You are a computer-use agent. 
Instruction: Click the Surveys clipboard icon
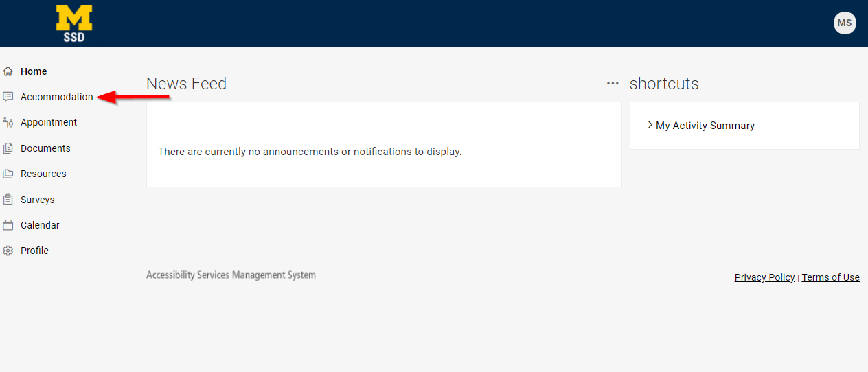click(8, 200)
